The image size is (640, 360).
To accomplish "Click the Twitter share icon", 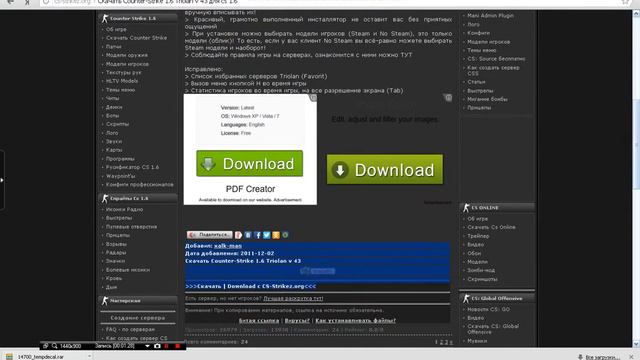I will pos(267,235).
